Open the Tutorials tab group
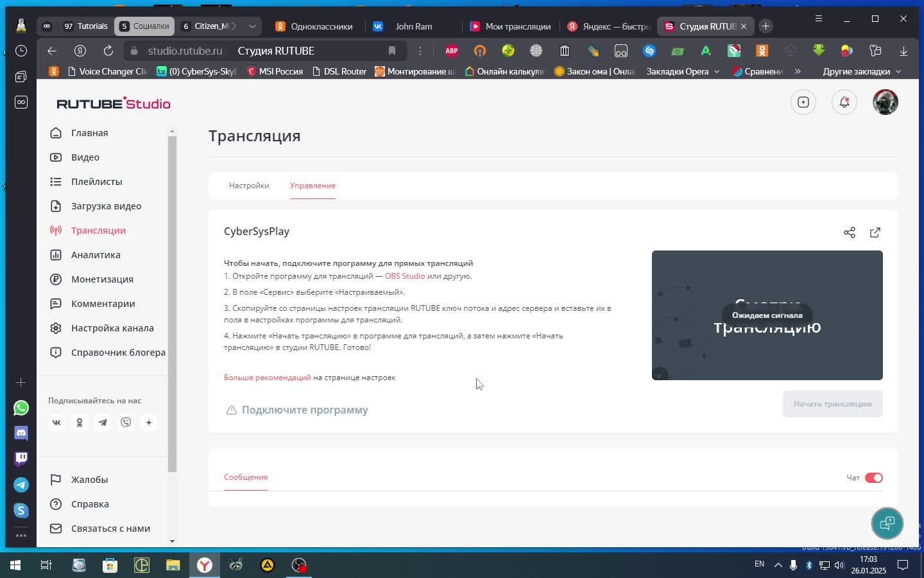Image resolution: width=924 pixels, height=578 pixels. (85, 26)
